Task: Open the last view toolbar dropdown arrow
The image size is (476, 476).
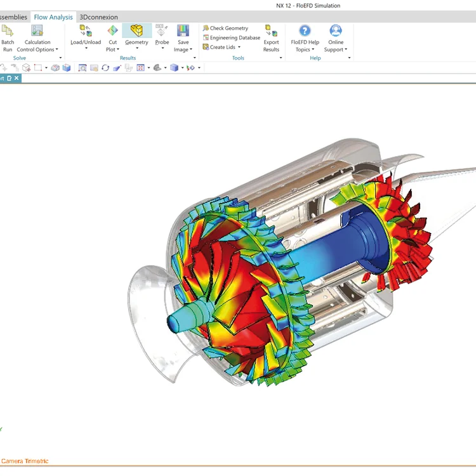Action: click(x=199, y=68)
